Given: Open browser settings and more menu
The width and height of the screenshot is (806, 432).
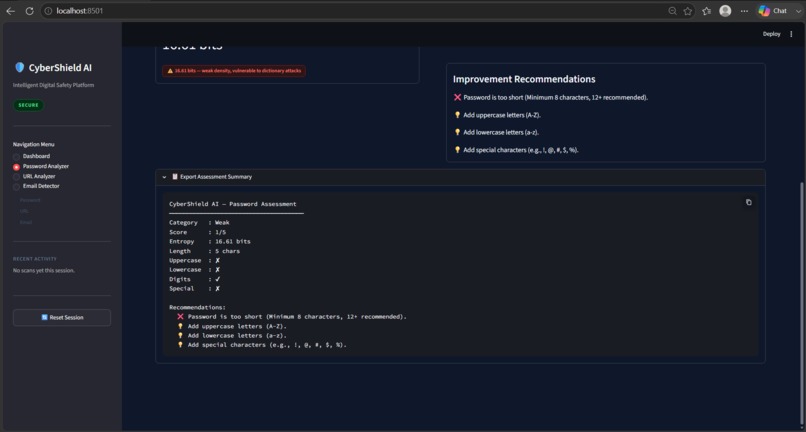Looking at the screenshot, I should coord(744,11).
